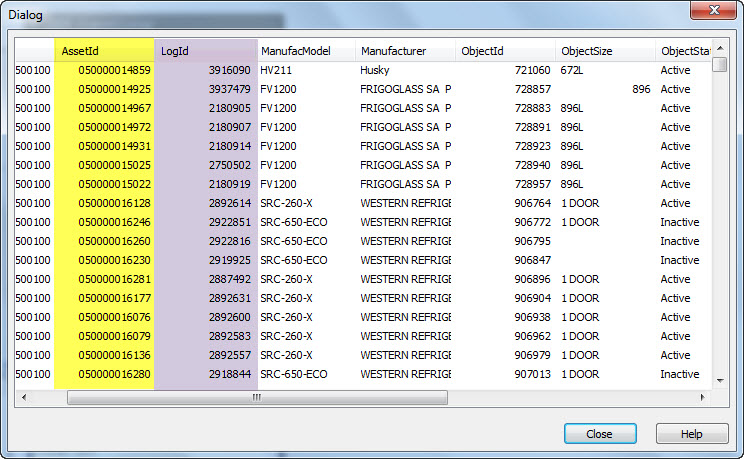744x459 pixels.
Task: Click LogId value 2180905
Action: pyautogui.click(x=230, y=108)
